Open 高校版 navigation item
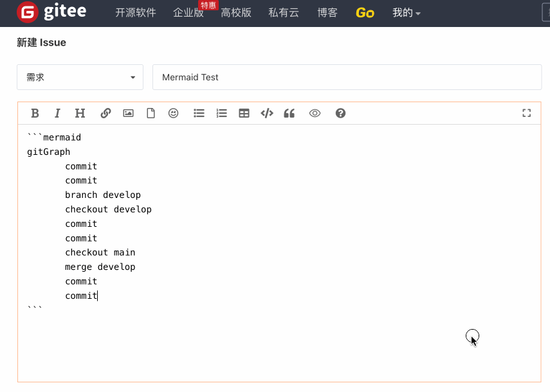550x392 pixels. (x=236, y=13)
